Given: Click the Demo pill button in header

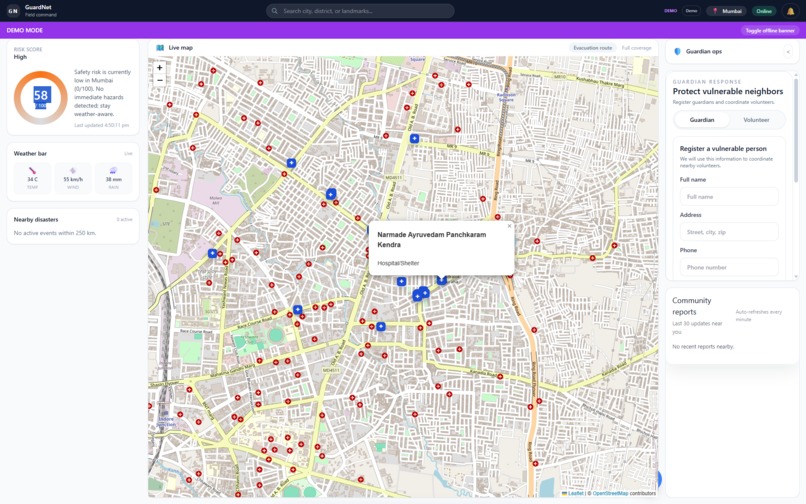Looking at the screenshot, I should click(691, 11).
